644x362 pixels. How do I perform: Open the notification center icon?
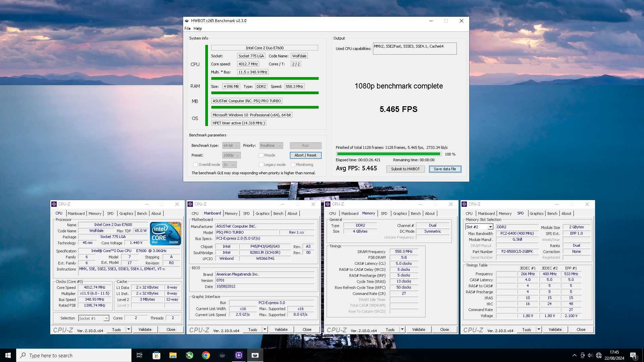pos(633,356)
